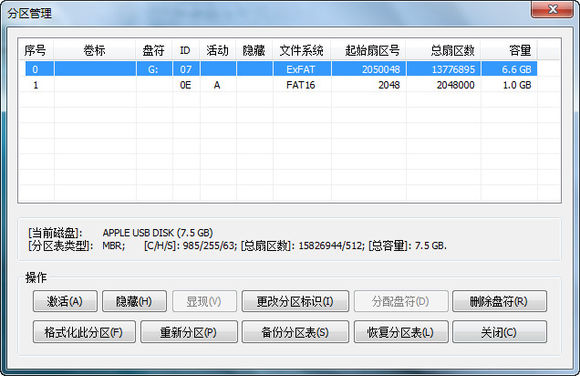Select the ExFAT partition row 0

(x=281, y=69)
